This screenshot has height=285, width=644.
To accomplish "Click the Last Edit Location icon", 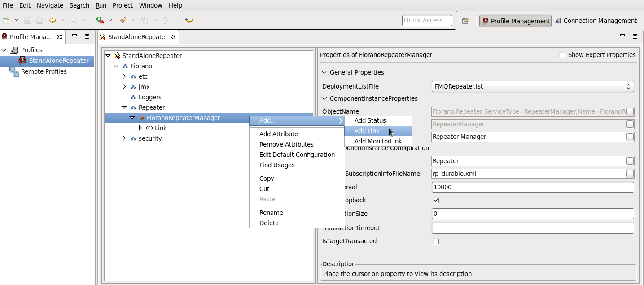I will 189,20.
